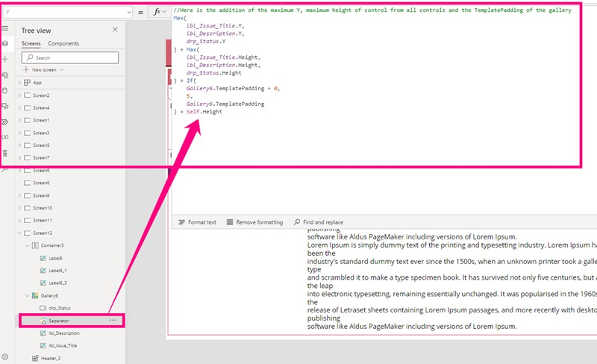Viewport: 597px width, 364px height.
Task: Click Gallery6.TemplatePadding = 0 in formula
Action: click(233, 88)
